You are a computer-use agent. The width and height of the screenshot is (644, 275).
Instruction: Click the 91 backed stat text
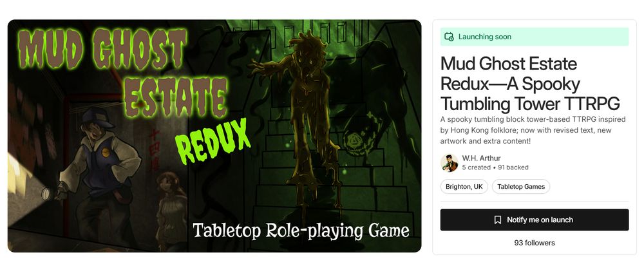pyautogui.click(x=513, y=167)
